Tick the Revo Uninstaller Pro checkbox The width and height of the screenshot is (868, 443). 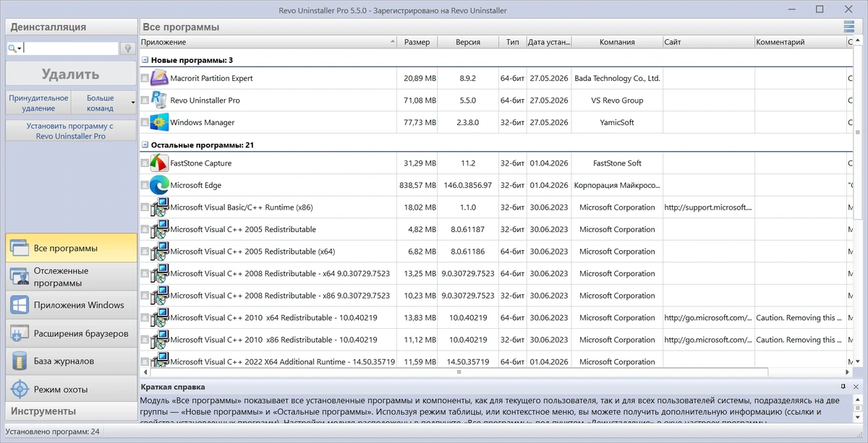point(145,100)
